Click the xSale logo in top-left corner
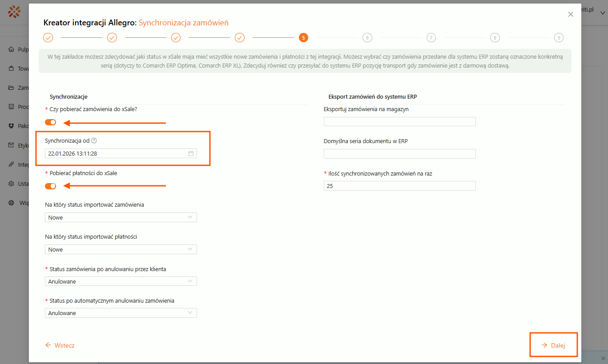608x364 pixels. (14, 12)
